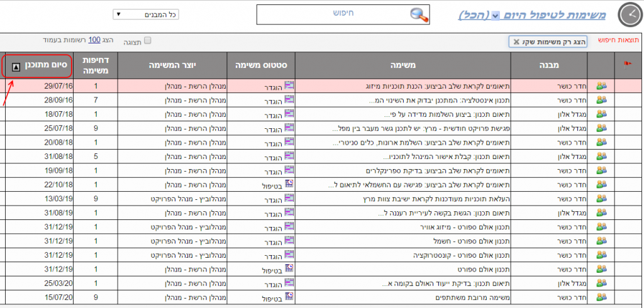
Task: Open the כל המבנים dropdown
Action: point(145,14)
